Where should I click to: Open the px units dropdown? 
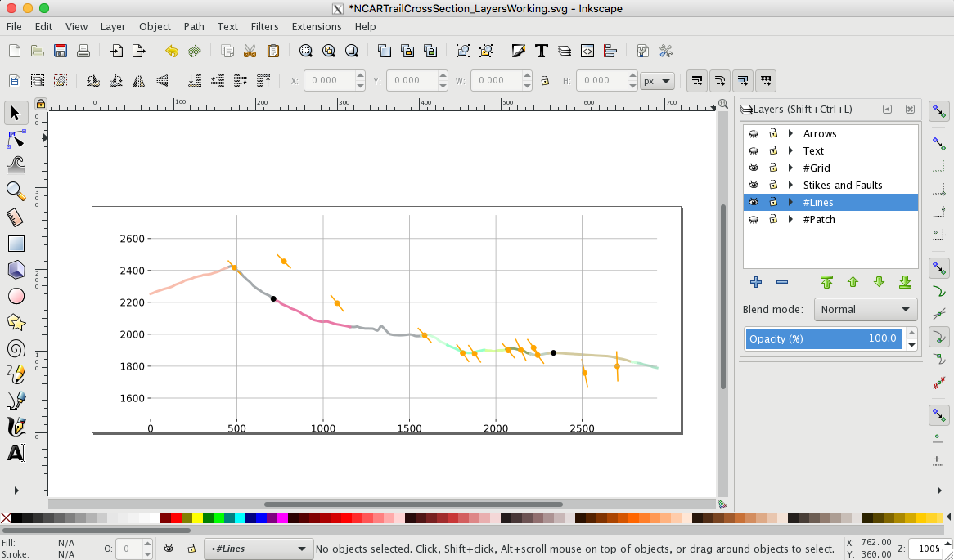coord(657,81)
